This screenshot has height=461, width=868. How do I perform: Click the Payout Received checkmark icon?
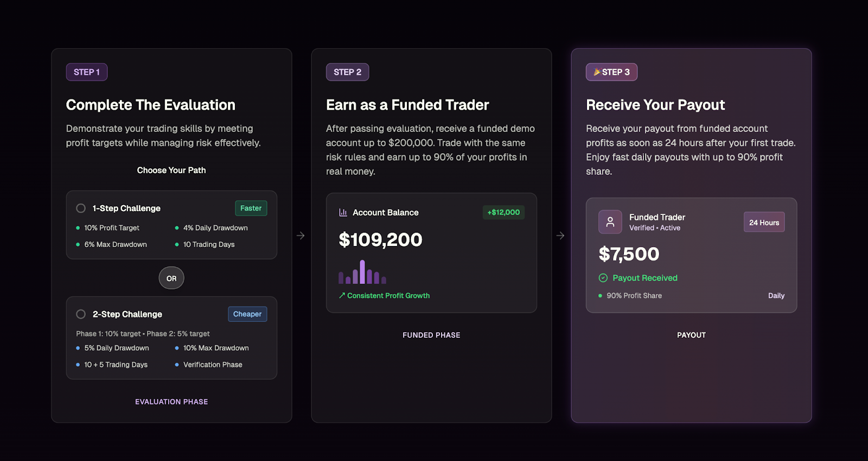point(603,278)
